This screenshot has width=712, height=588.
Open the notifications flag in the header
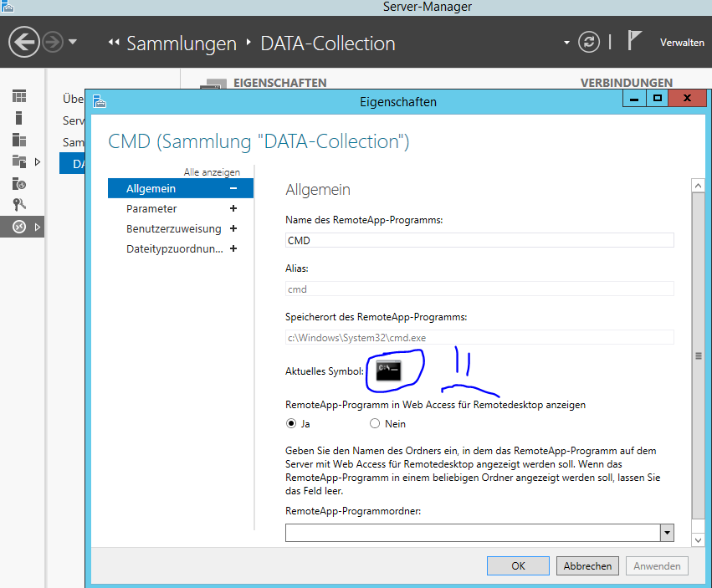634,41
